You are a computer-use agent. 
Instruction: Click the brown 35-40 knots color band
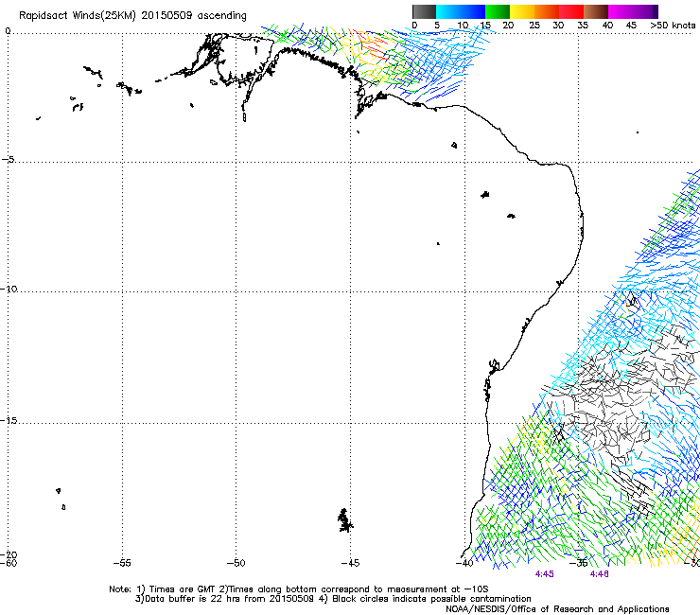596,11
